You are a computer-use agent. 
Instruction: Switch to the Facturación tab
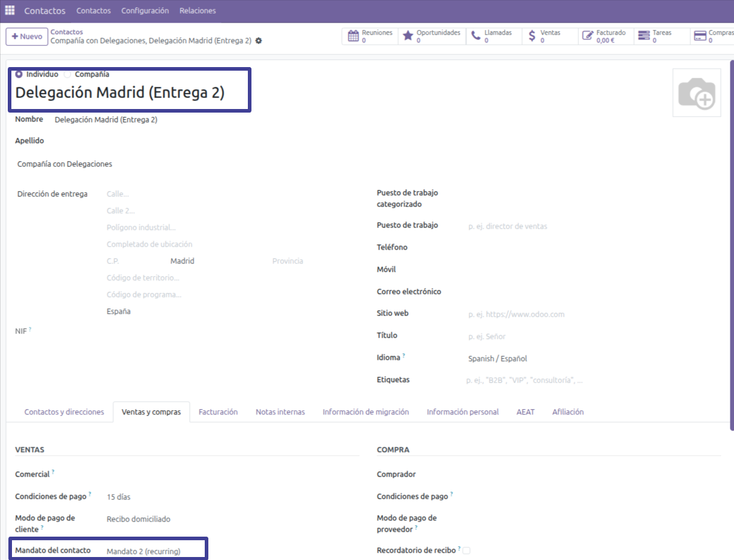click(x=218, y=412)
